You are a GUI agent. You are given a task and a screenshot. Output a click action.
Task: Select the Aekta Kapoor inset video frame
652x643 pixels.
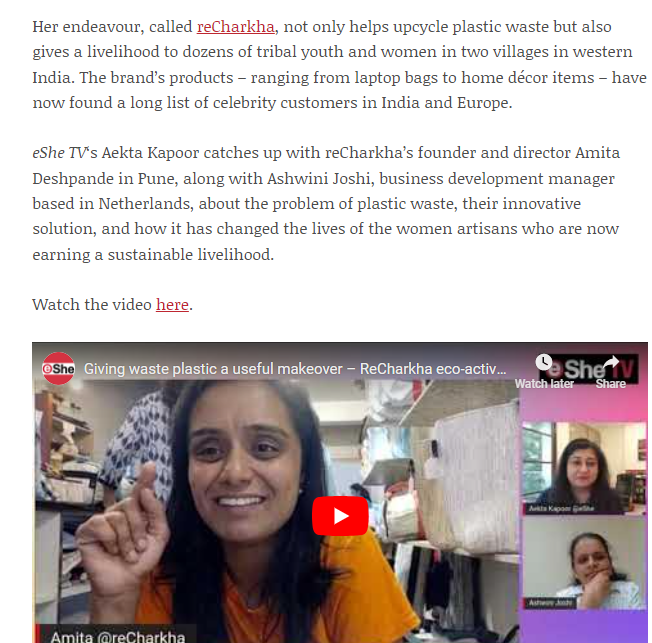(x=584, y=469)
